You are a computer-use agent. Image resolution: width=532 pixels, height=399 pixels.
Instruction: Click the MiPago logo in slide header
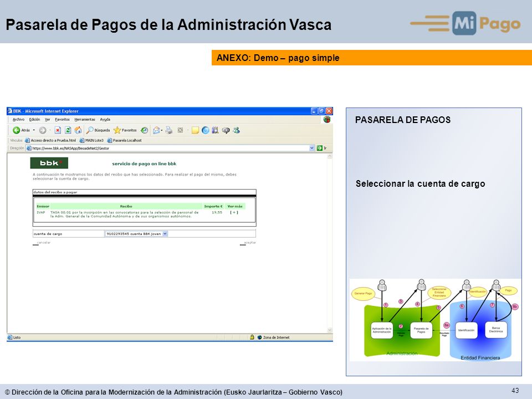click(x=465, y=23)
